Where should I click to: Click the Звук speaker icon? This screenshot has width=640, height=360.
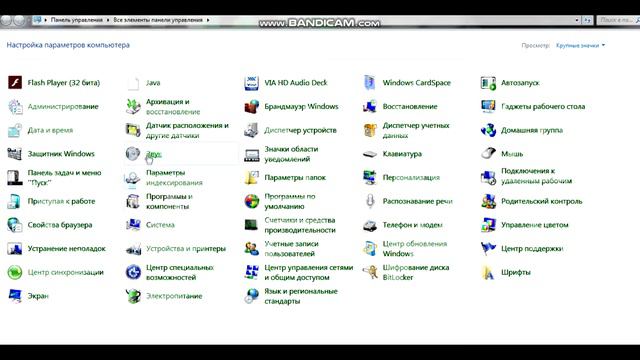(133, 154)
